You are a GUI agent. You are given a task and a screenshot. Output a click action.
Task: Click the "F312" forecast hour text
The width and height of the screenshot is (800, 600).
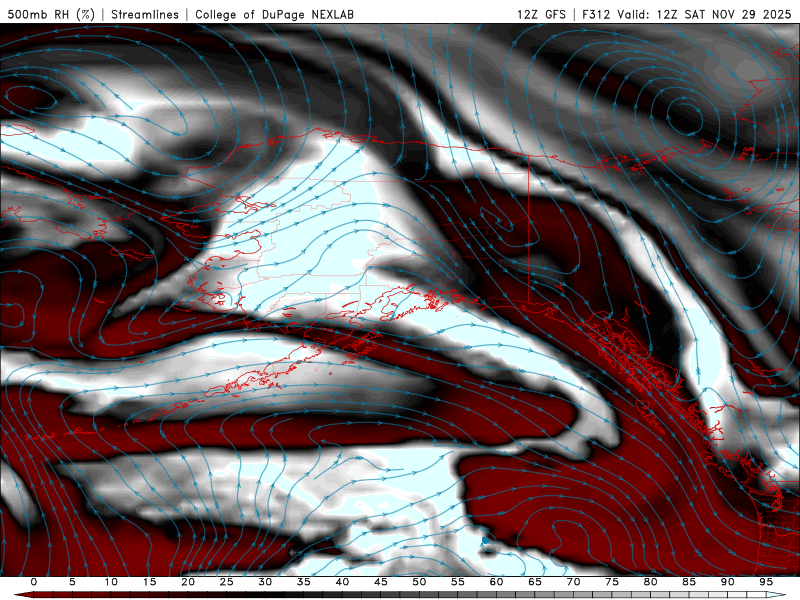point(596,14)
